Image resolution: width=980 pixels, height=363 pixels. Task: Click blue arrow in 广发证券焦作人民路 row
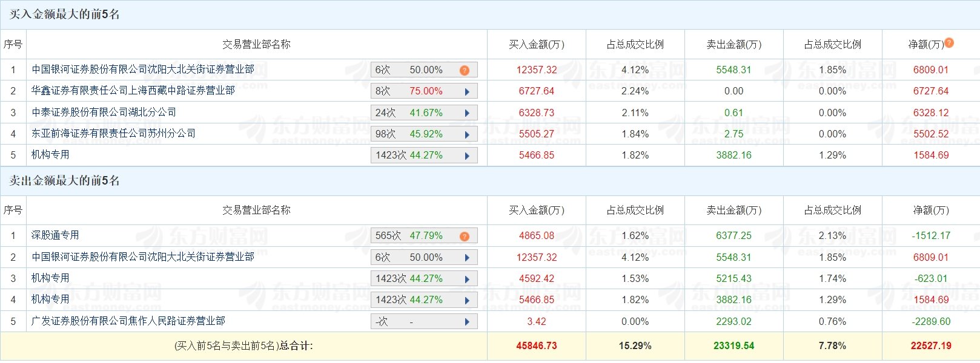tap(467, 322)
